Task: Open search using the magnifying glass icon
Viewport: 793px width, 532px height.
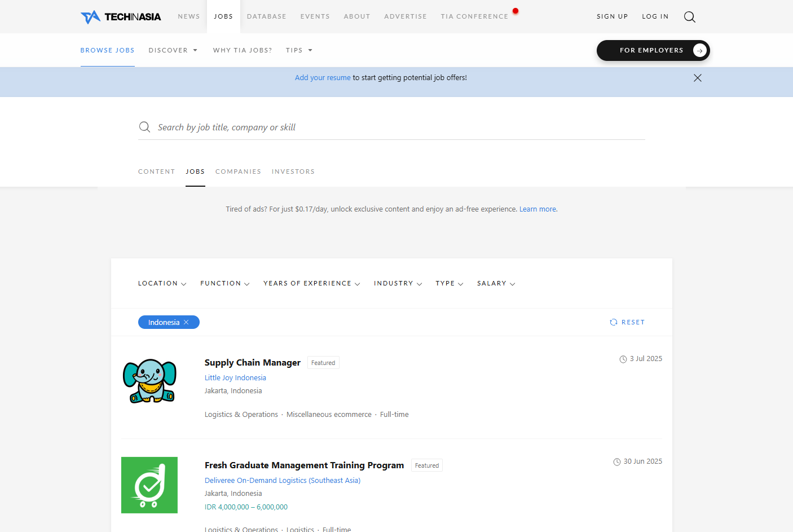Action: pos(689,17)
